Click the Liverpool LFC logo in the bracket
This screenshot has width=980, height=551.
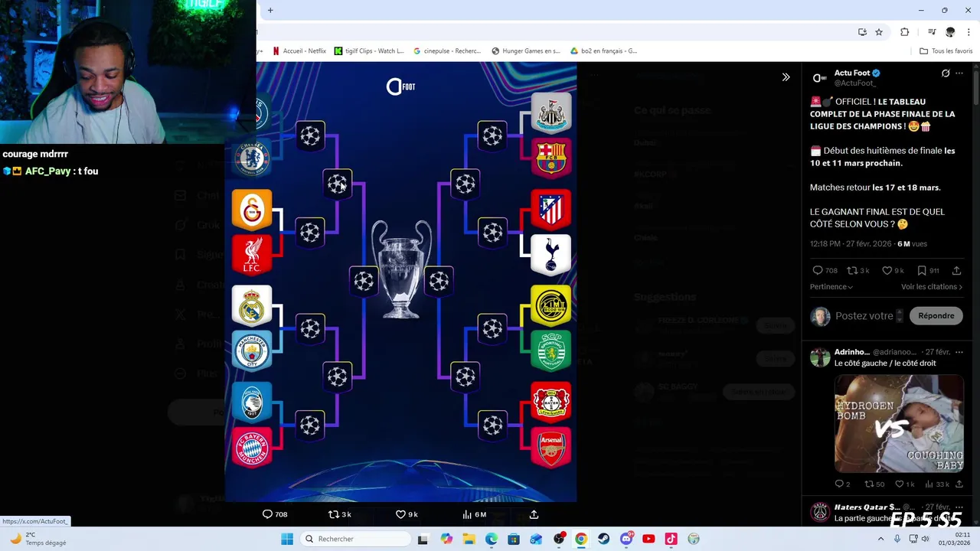[x=252, y=255]
